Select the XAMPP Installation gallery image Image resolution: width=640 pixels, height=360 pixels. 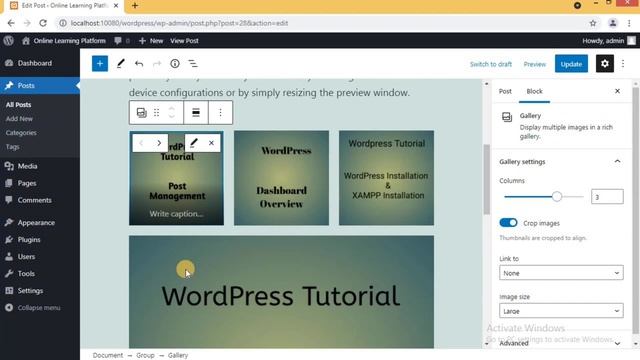386,178
